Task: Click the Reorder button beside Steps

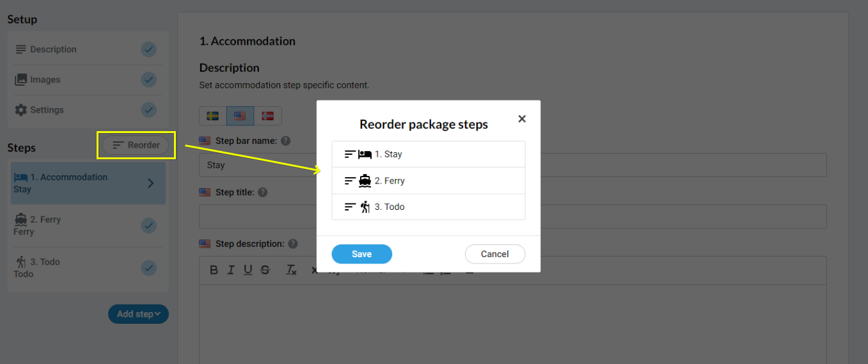Action: [136, 145]
